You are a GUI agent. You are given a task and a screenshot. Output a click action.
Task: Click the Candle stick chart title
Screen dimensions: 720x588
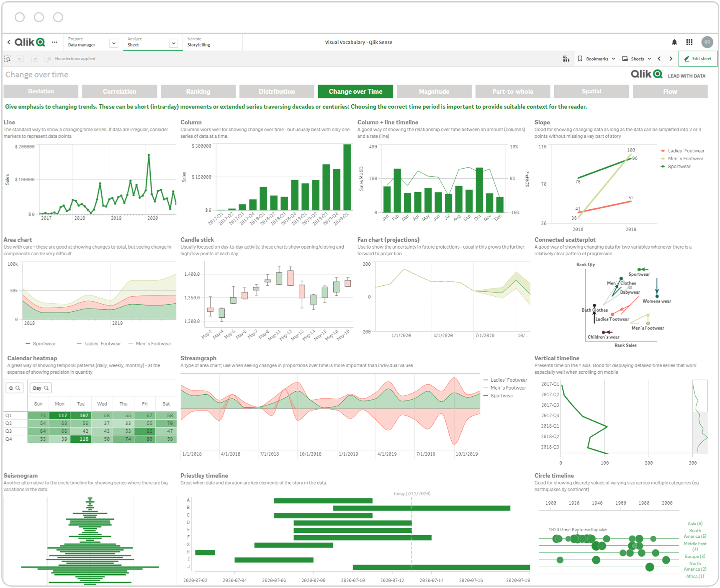[197, 240]
